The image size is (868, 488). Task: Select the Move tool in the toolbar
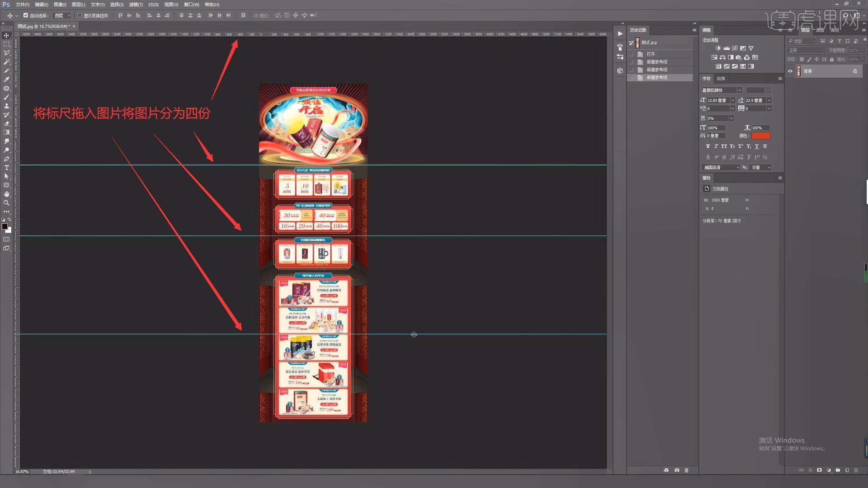point(6,35)
